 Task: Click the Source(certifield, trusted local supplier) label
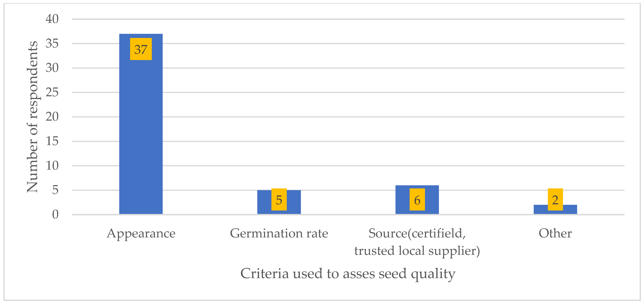pyautogui.click(x=417, y=242)
